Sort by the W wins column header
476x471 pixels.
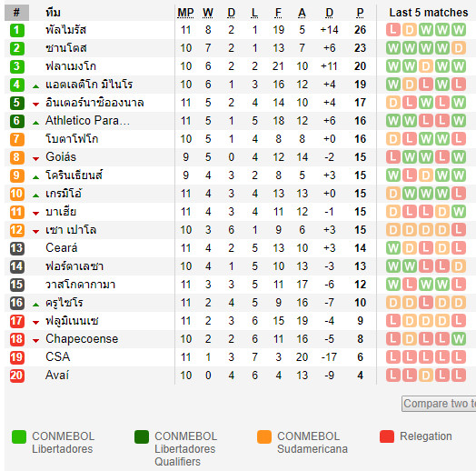point(208,13)
